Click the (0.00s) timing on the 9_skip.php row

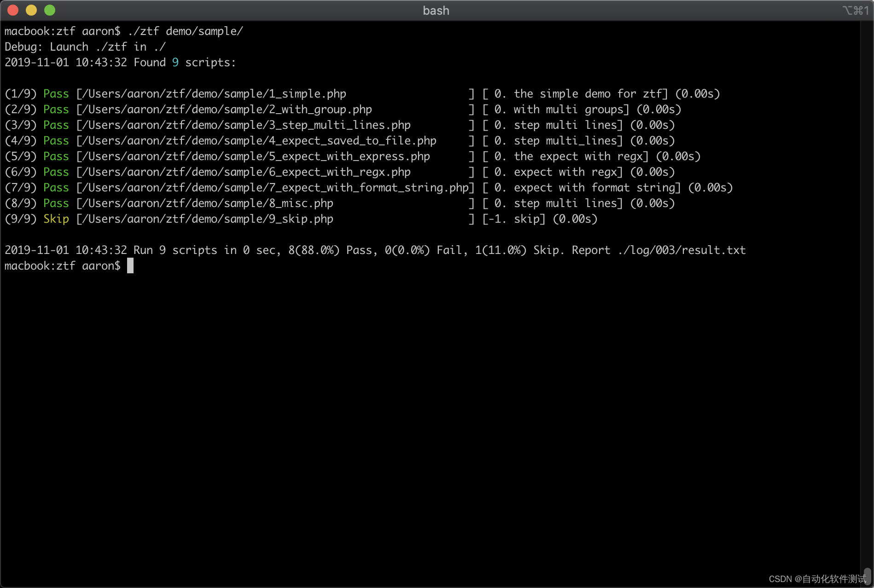575,219
